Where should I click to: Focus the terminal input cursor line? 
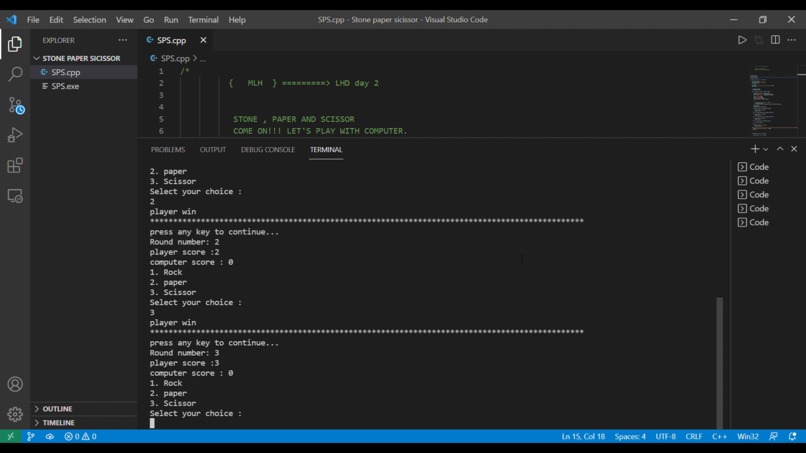click(x=152, y=423)
